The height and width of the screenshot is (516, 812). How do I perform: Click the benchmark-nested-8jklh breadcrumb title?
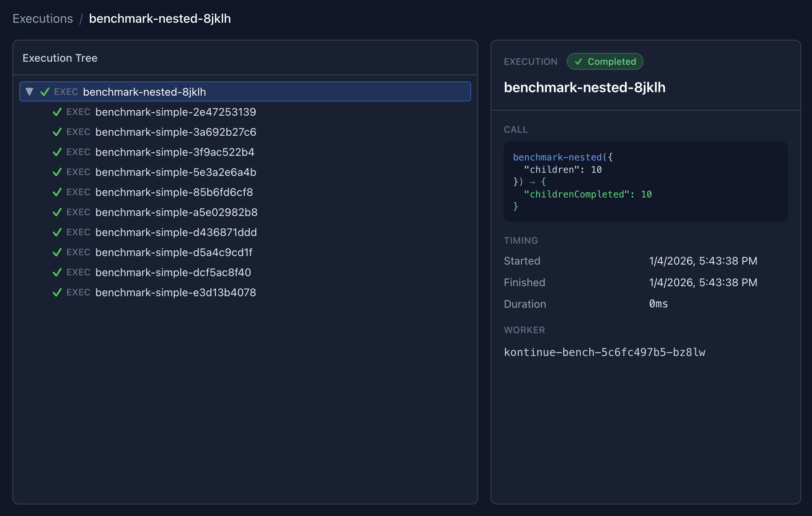(160, 19)
